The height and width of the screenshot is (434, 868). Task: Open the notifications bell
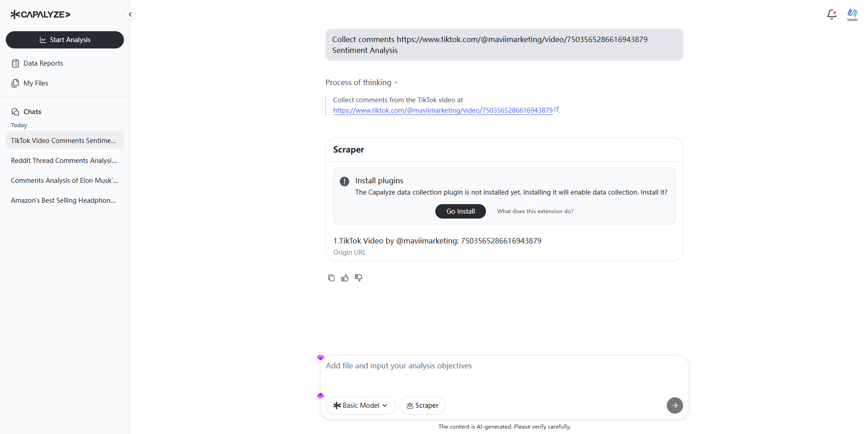[x=831, y=14]
